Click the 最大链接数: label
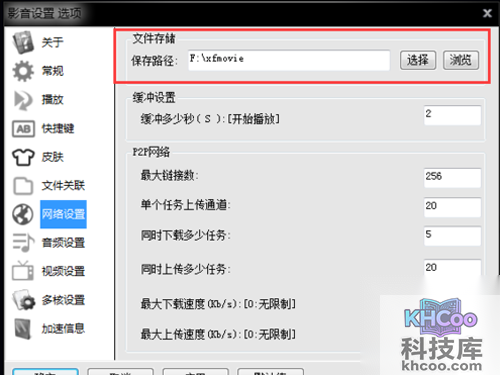Viewport: 500px width, 375px height. [x=169, y=175]
